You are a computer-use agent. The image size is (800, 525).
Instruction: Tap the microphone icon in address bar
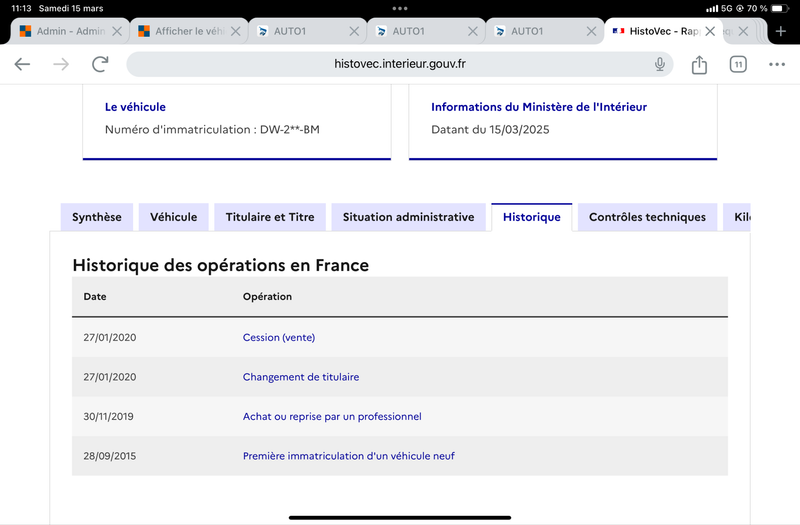[660, 64]
